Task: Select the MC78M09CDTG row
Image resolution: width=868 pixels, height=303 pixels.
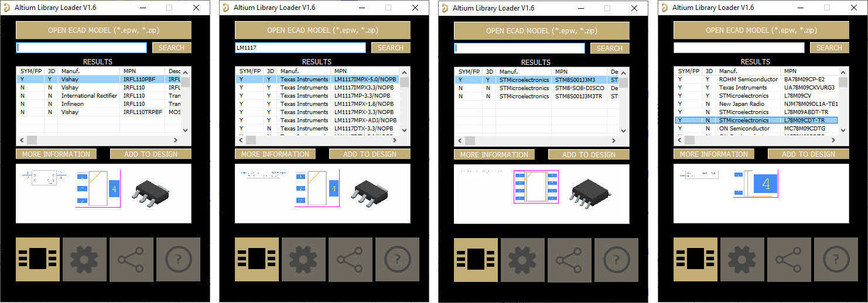Action: 757,128
